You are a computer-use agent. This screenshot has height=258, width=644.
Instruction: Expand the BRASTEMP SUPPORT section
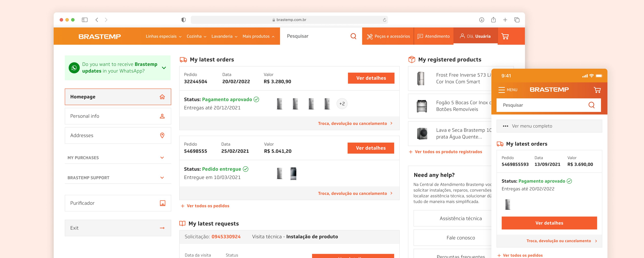[162, 178]
